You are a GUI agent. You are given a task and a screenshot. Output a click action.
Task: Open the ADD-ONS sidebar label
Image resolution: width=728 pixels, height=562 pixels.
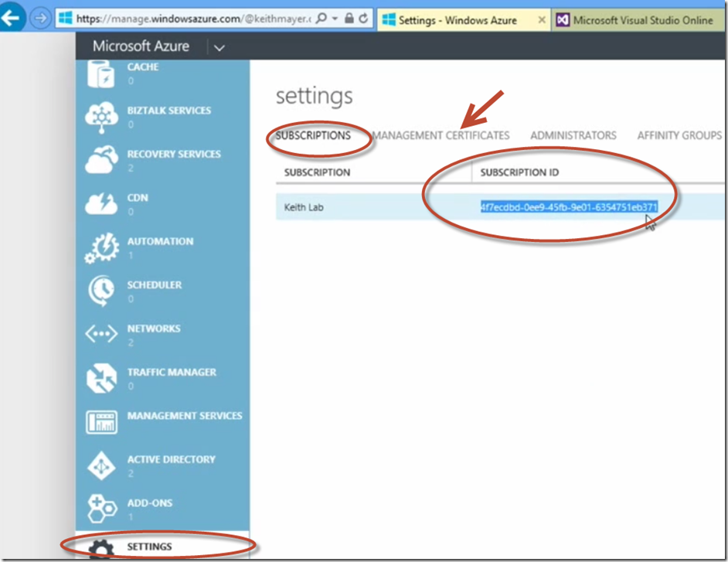[149, 503]
